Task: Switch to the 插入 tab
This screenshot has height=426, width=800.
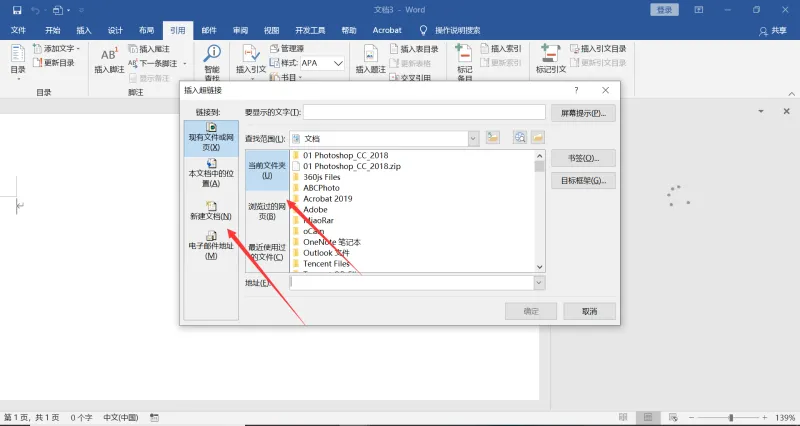Action: [84, 30]
